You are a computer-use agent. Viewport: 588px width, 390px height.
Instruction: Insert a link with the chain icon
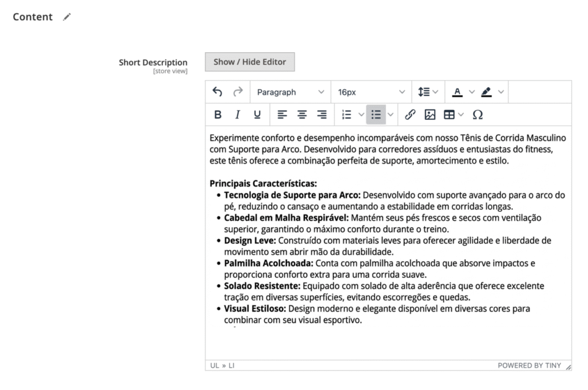410,115
